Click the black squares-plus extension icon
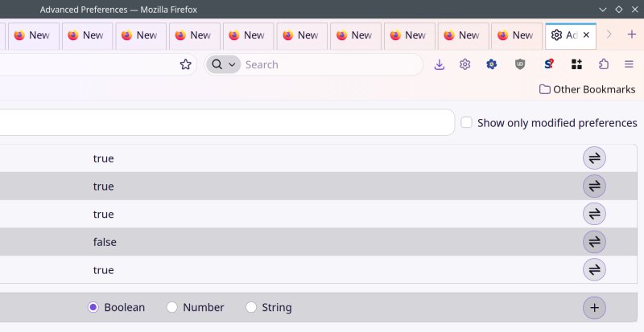This screenshot has height=332, width=644. 576,64
